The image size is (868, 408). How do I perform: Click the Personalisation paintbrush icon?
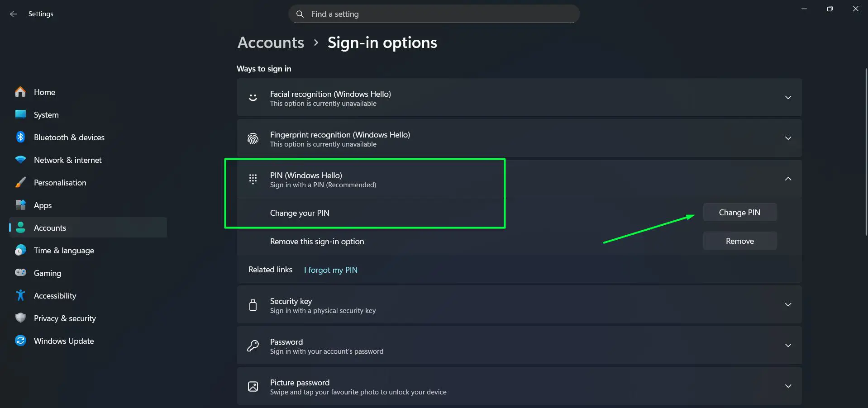click(21, 182)
